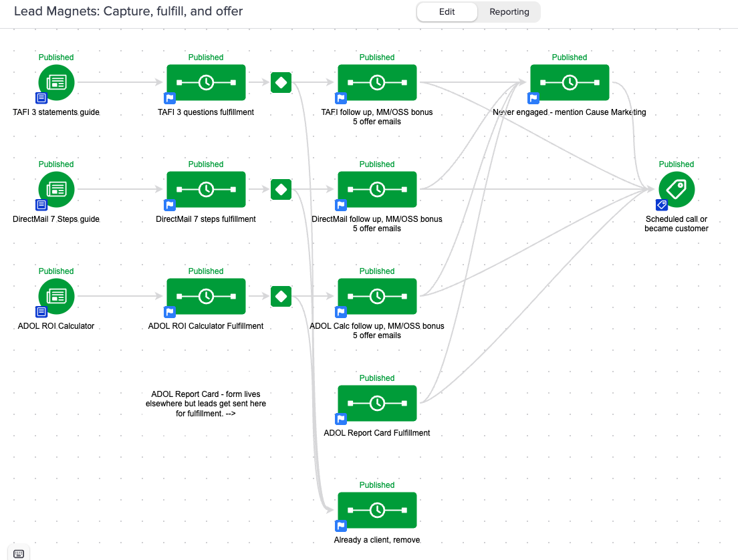The width and height of the screenshot is (738, 560).
Task: Click the 'TAFI 3 statements guide' label
Action: coord(56,112)
